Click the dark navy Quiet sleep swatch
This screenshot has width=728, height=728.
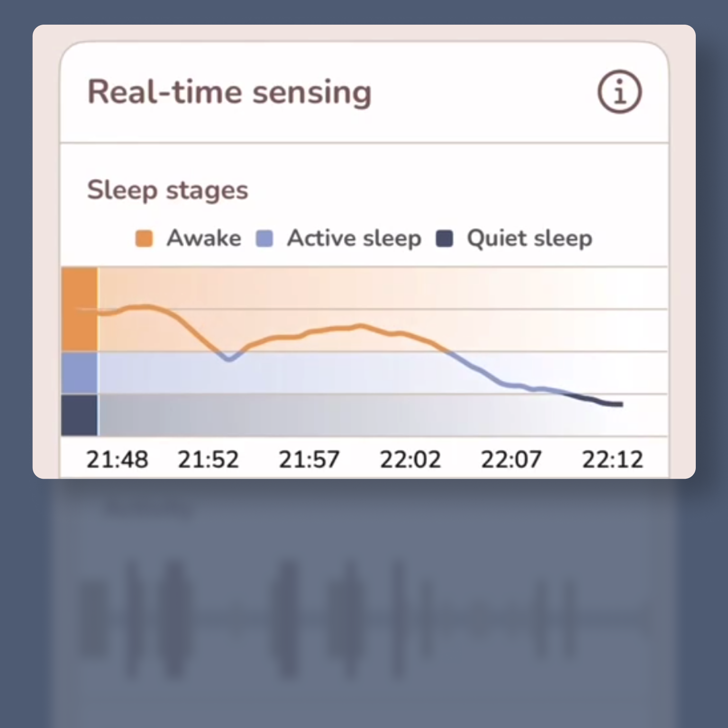[445, 238]
